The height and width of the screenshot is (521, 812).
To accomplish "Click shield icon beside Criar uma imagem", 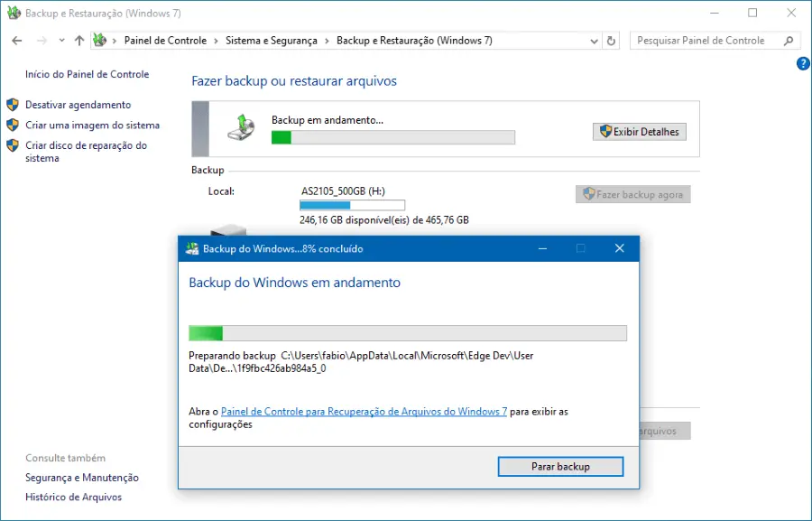I will point(13,125).
